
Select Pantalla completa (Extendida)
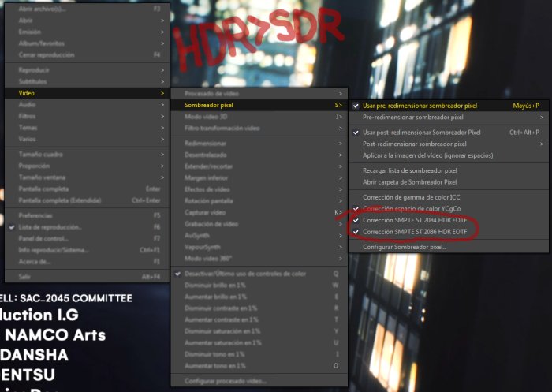(87, 200)
